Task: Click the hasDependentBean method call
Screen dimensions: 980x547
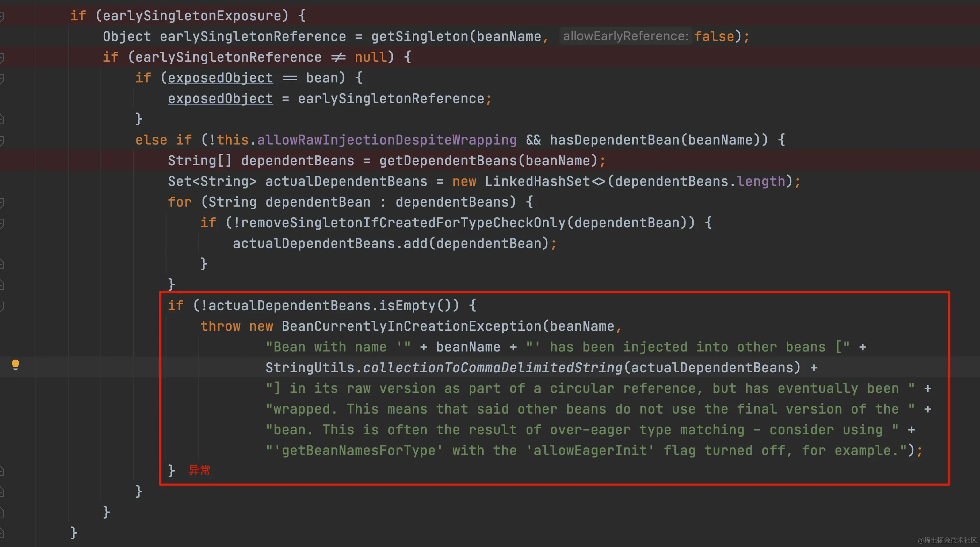Action: coord(615,140)
